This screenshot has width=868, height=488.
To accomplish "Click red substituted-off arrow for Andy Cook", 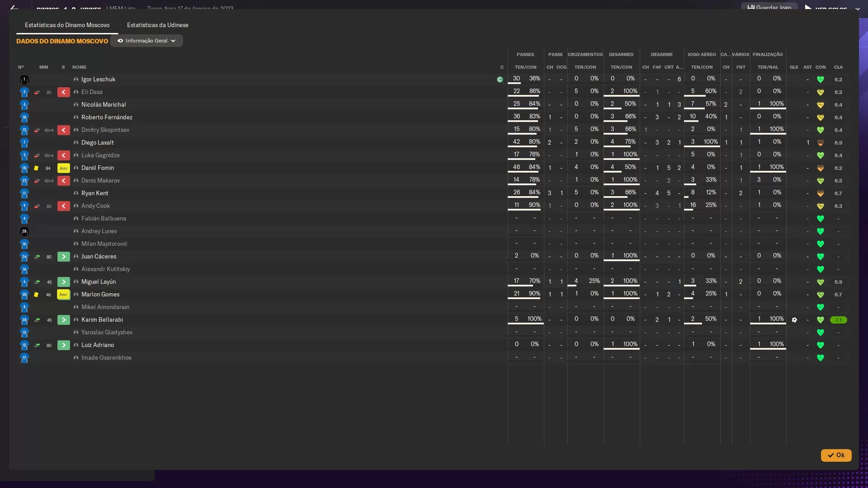I will click(64, 206).
